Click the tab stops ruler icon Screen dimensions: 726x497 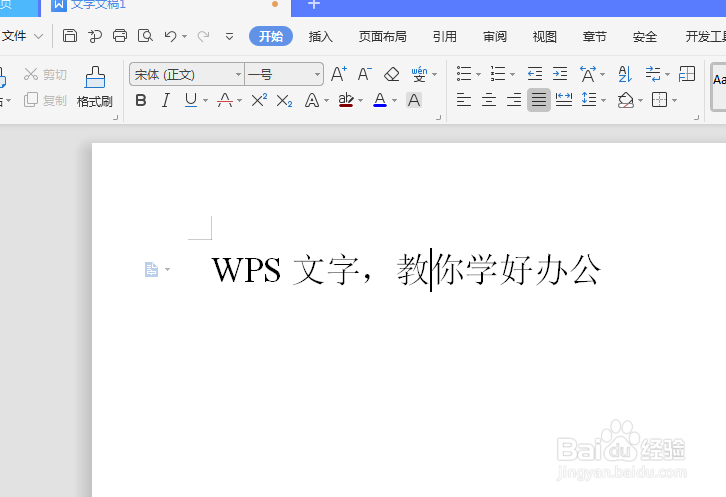pyautogui.click(x=687, y=74)
